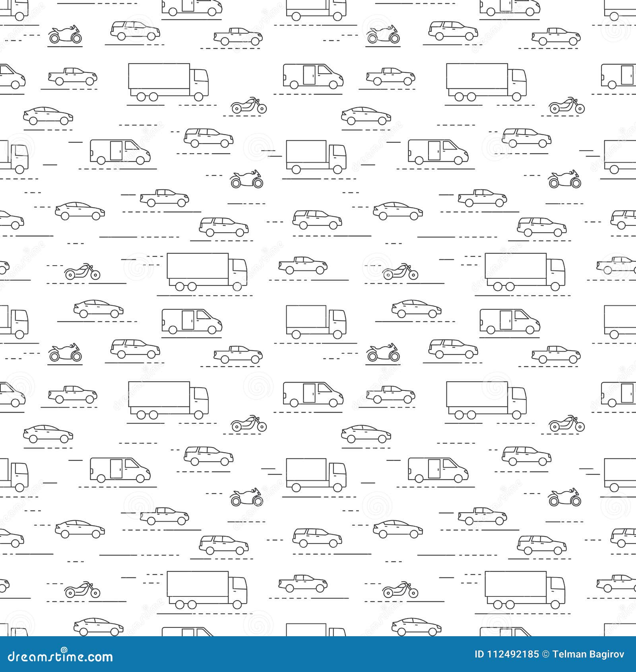Click the central dreamstime watermark
The image size is (636, 672).
pyautogui.click(x=318, y=336)
